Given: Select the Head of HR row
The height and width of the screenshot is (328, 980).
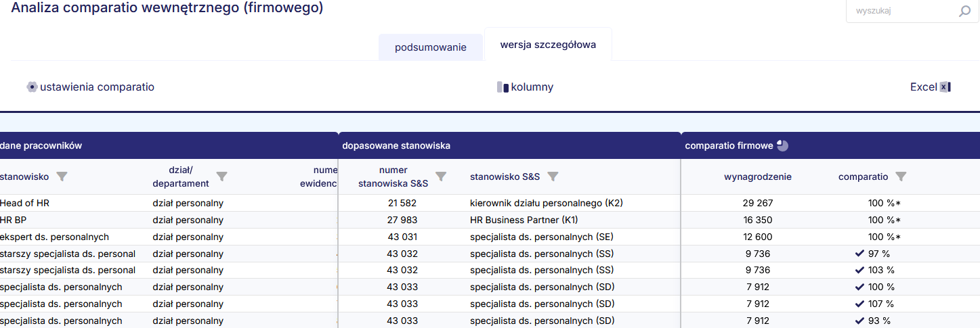Looking at the screenshot, I should pyautogui.click(x=24, y=203).
